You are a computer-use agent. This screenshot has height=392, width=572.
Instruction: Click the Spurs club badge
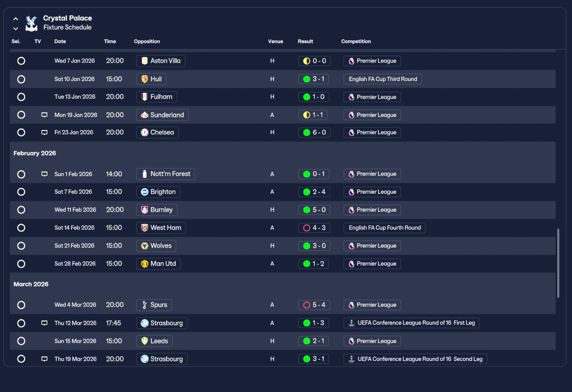[144, 305]
